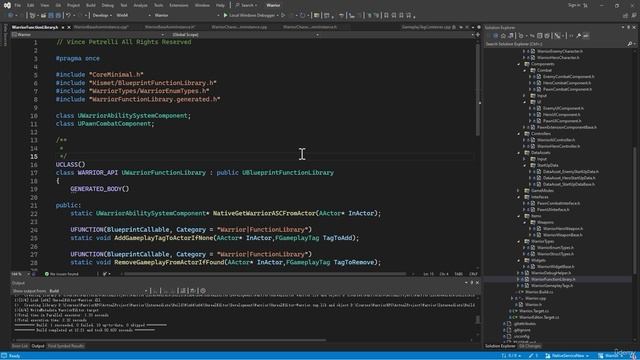This screenshot has width=640, height=360.
Task: Select WarriorGameplayTags.h in Solution Explorer
Action: coord(552,286)
